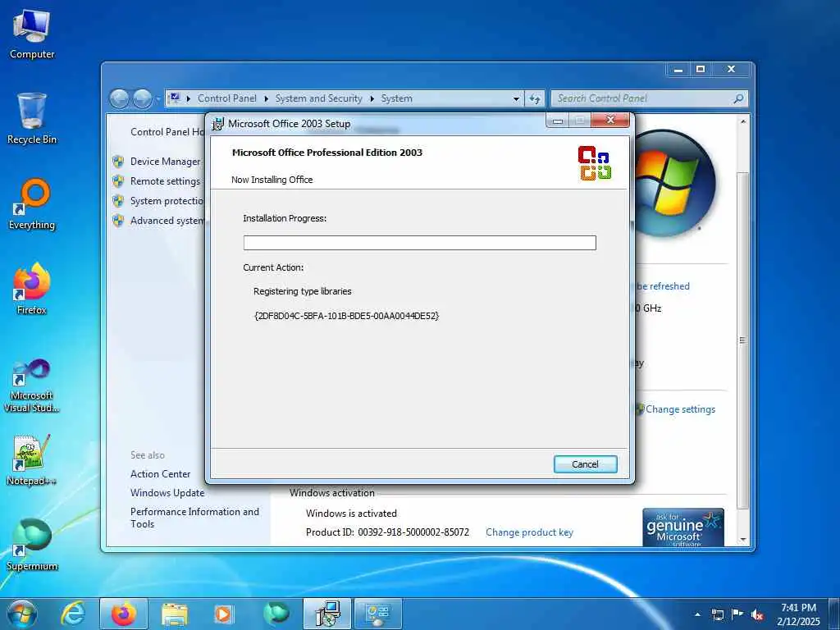Select the Microsoft Visual Studio shortcut

(x=32, y=386)
